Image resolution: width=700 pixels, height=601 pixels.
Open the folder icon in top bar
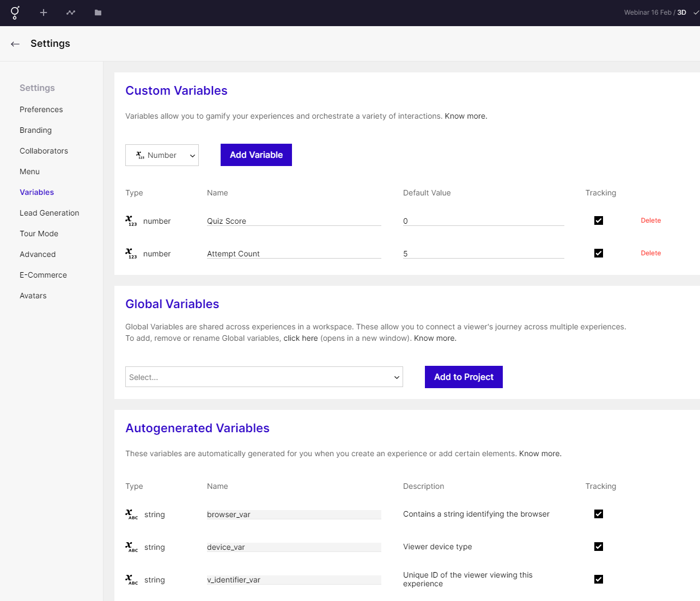click(x=98, y=13)
